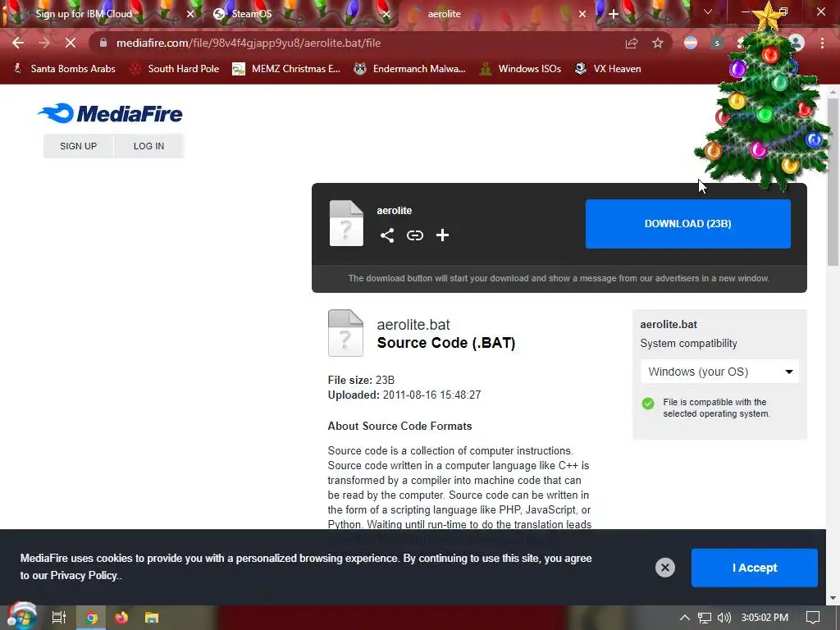Image resolution: width=840 pixels, height=630 pixels.
Task: Open File Explorer from the taskbar
Action: click(x=152, y=618)
